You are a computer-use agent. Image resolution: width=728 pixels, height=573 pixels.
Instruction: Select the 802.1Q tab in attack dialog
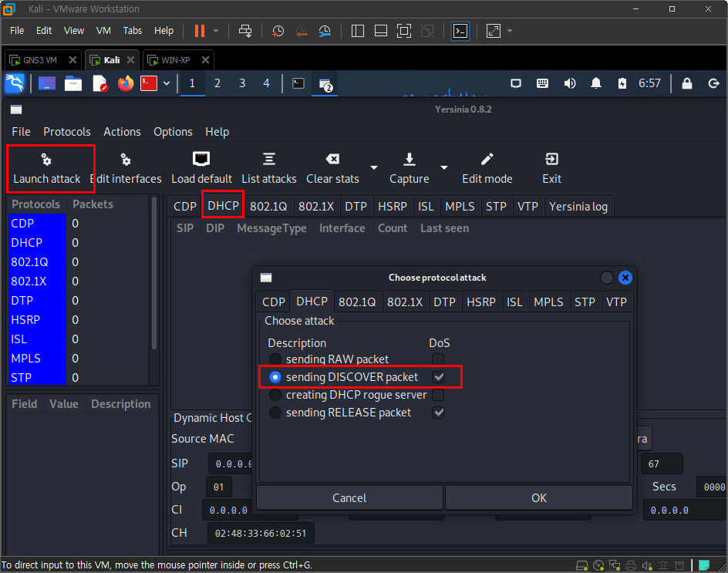[357, 302]
